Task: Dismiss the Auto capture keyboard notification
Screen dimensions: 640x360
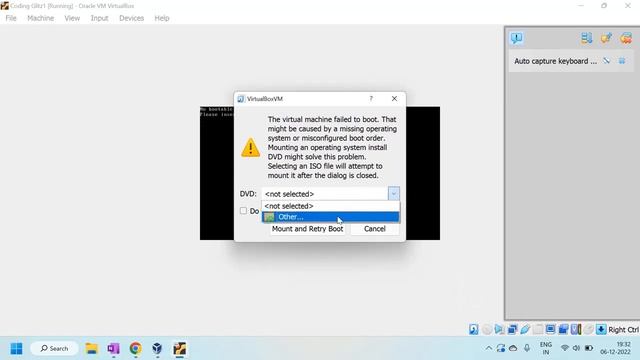Action: coord(622,61)
